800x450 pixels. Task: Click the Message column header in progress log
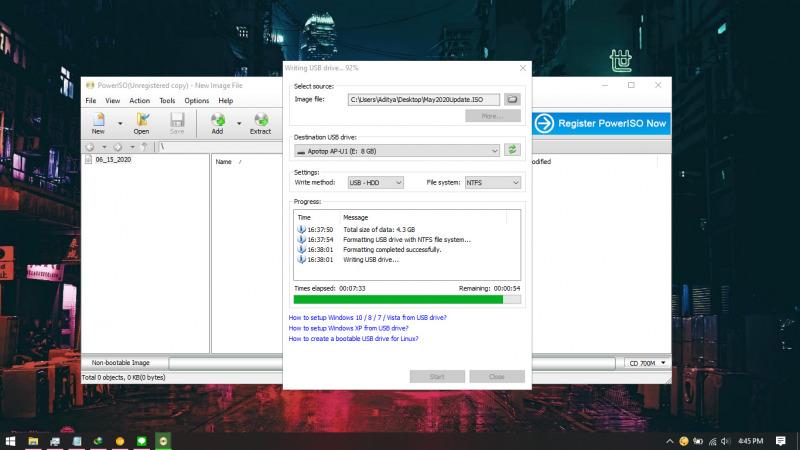[x=355, y=217]
